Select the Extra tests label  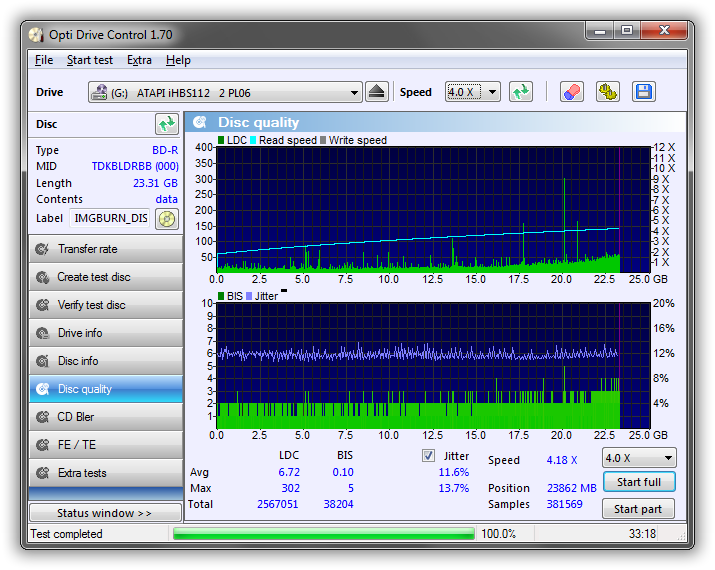click(82, 473)
